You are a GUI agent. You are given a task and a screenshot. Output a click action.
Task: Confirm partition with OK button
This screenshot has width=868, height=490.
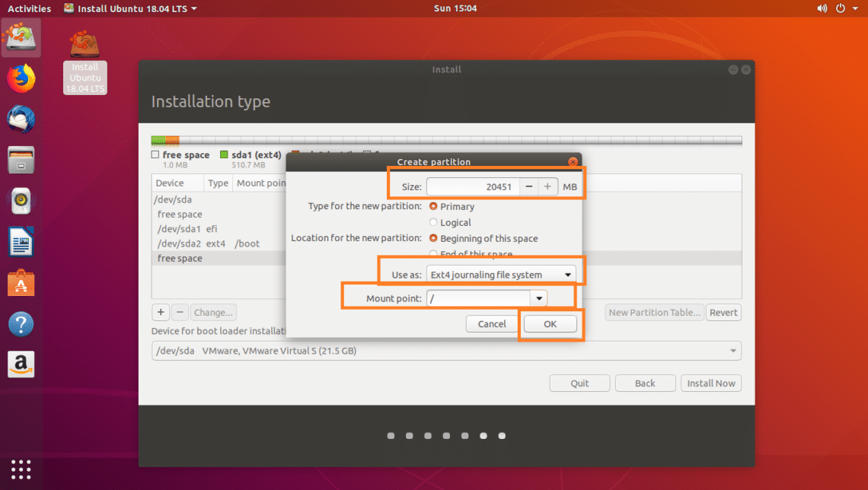pyautogui.click(x=550, y=324)
